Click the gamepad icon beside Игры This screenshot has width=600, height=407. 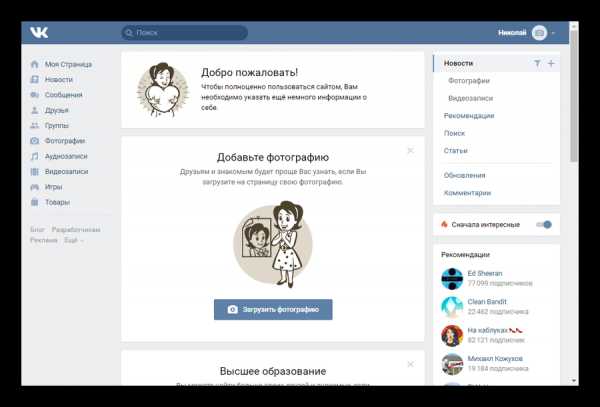tap(34, 187)
